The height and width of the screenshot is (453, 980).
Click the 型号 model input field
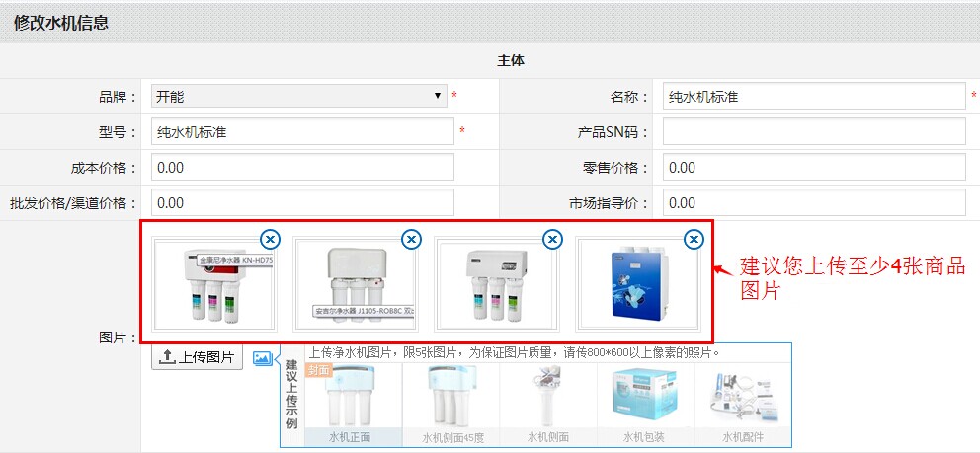point(302,131)
